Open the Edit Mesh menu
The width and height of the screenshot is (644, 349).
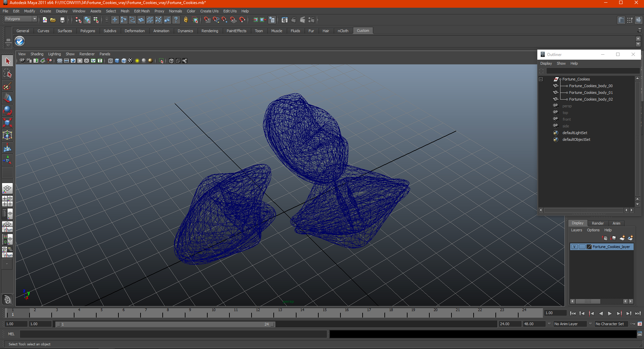(142, 11)
